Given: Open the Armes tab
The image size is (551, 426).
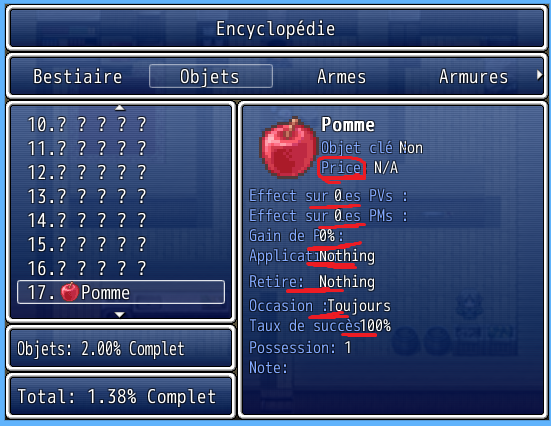Looking at the screenshot, I should [341, 76].
